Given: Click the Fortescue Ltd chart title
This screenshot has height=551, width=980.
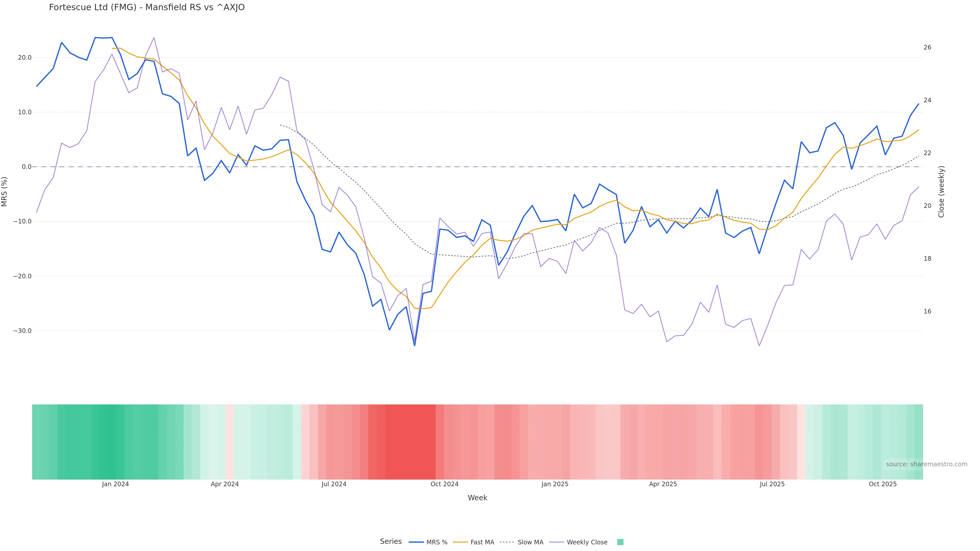Looking at the screenshot, I should point(147,7).
